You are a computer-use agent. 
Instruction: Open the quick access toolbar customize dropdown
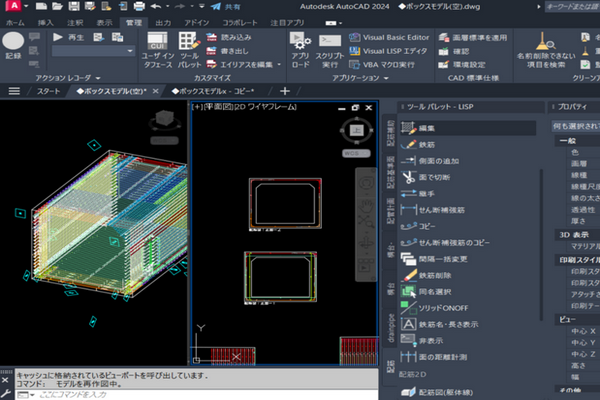(x=202, y=7)
